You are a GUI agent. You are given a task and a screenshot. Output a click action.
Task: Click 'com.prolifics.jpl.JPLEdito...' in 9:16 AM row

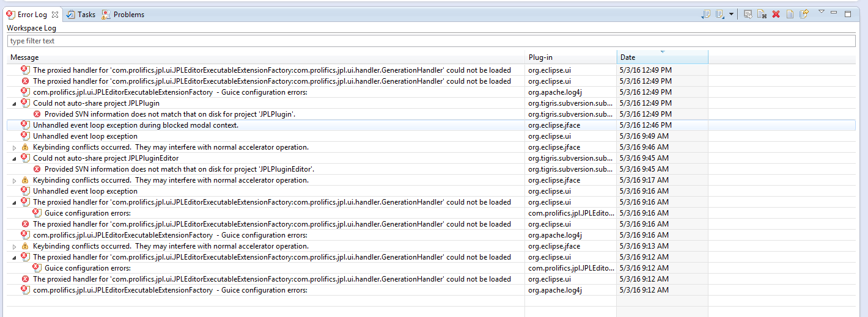[x=571, y=213]
